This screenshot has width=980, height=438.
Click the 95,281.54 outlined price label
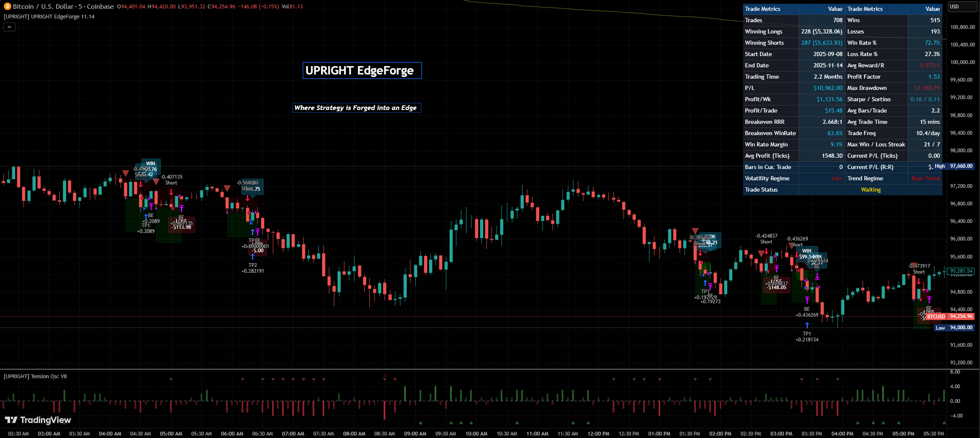(961, 271)
